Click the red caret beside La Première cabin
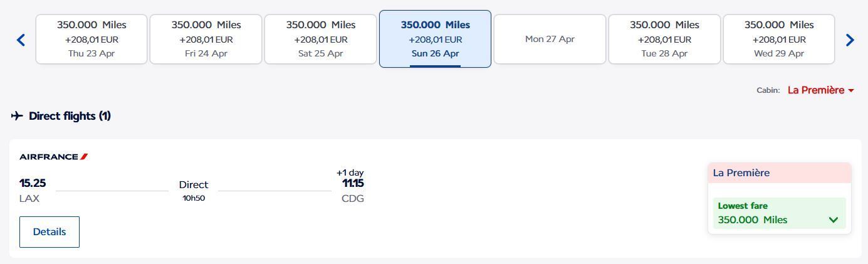 click(851, 91)
